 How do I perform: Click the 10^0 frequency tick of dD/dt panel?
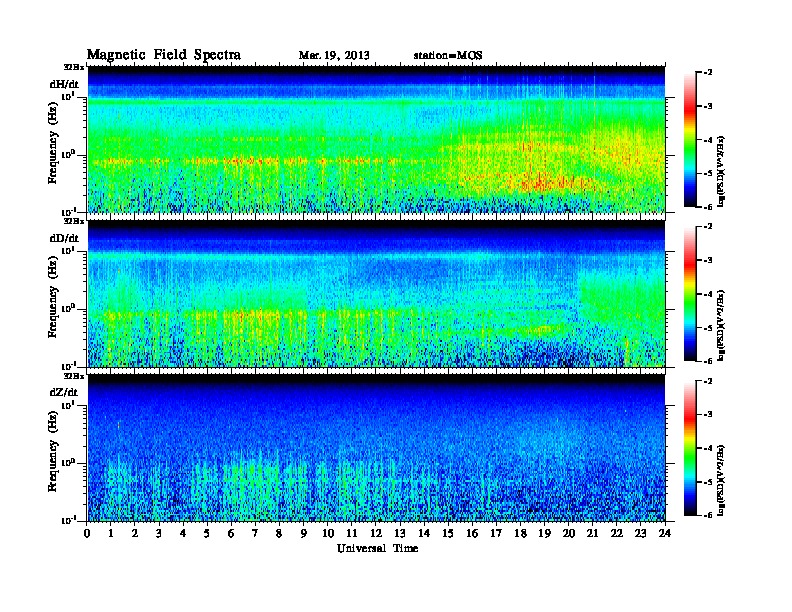click(67, 308)
